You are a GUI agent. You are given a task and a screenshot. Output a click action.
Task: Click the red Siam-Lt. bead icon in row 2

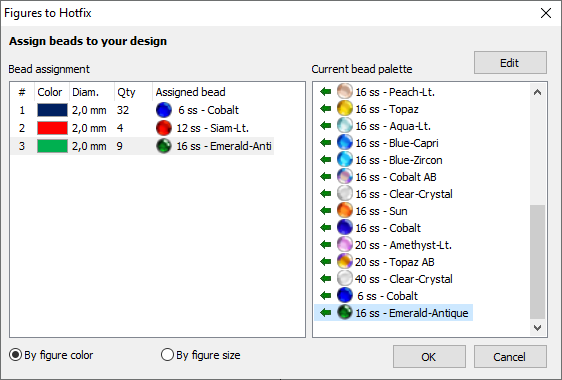pyautogui.click(x=164, y=128)
